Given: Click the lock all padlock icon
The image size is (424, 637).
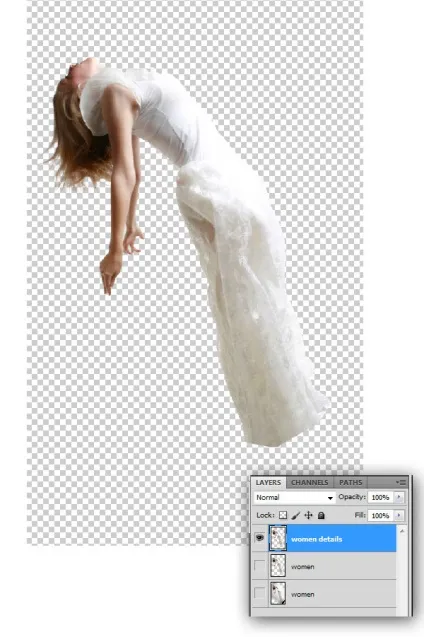Looking at the screenshot, I should pyautogui.click(x=321, y=515).
